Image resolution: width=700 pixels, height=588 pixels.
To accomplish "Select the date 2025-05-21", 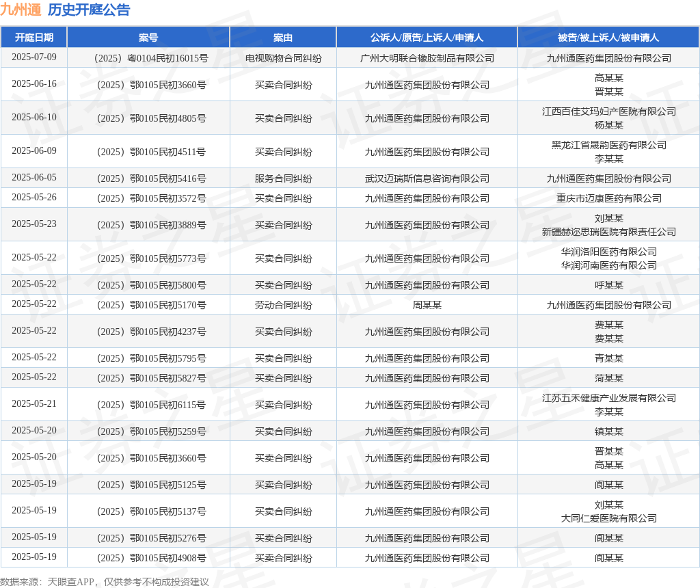I will pyautogui.click(x=34, y=404).
